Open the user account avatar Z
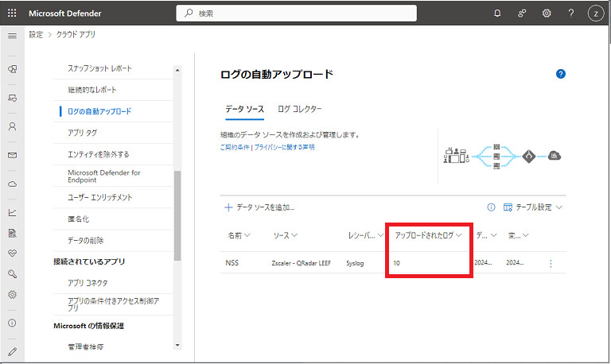Image resolution: width=611 pixels, height=364 pixels. click(595, 14)
